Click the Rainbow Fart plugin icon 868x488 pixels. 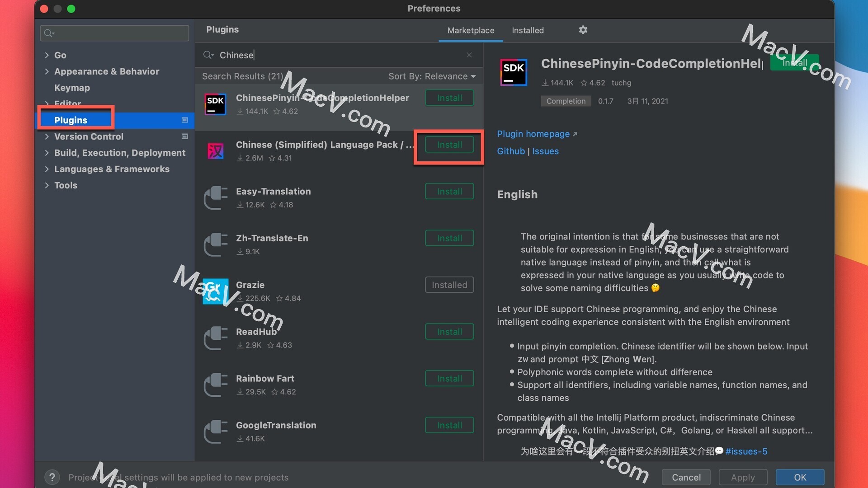[215, 385]
